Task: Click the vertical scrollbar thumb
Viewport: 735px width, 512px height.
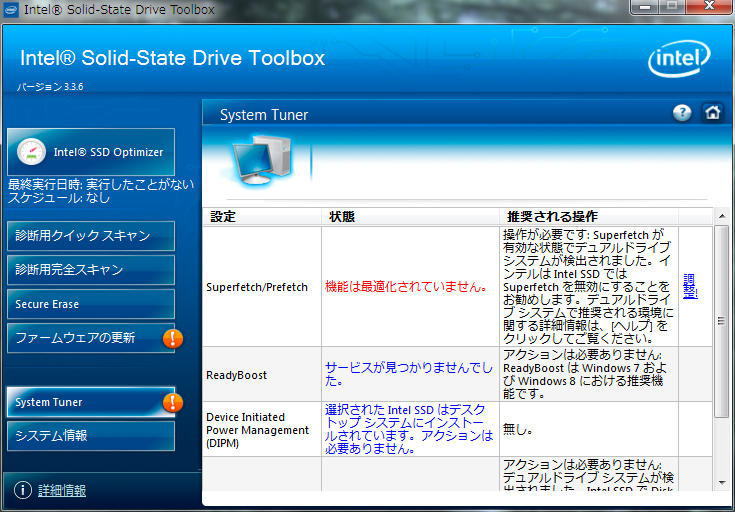Action: [721, 321]
